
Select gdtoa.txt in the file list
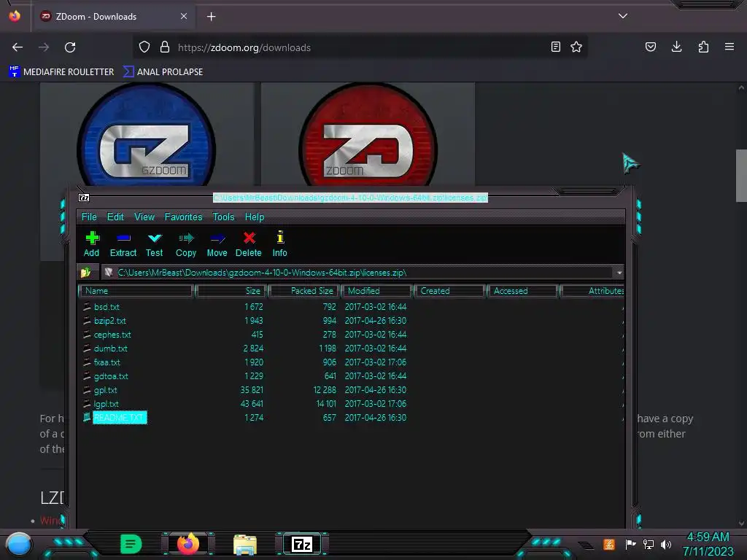(x=111, y=376)
